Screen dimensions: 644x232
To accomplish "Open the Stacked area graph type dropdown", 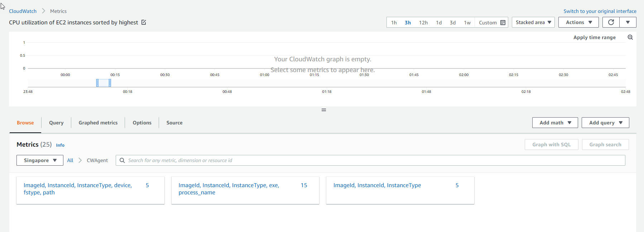I will click(x=533, y=22).
